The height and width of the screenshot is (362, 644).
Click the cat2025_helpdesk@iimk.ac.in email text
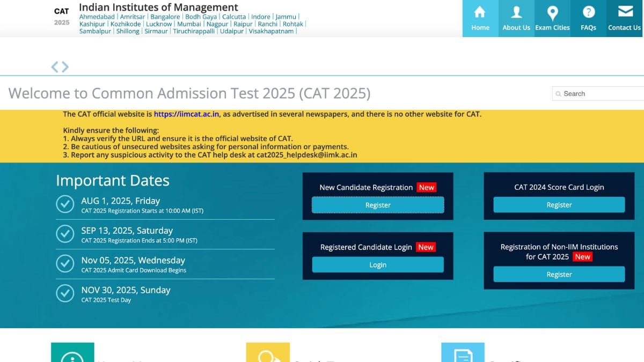pyautogui.click(x=307, y=155)
